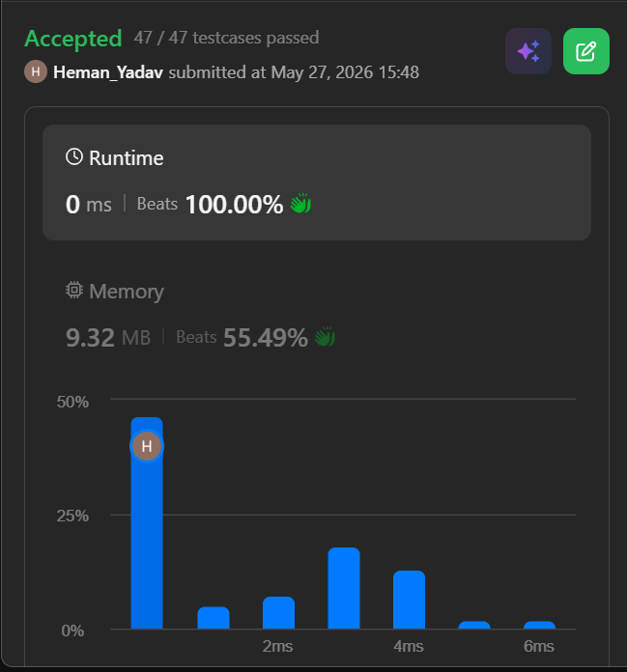The image size is (627, 672).
Task: Click the Runtime clock icon
Action: tap(74, 156)
